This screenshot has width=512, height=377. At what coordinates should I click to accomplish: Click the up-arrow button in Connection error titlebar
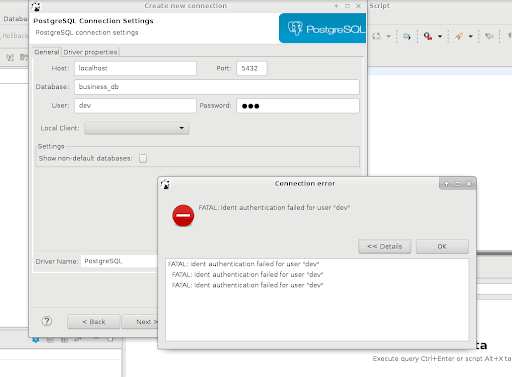tap(446, 184)
